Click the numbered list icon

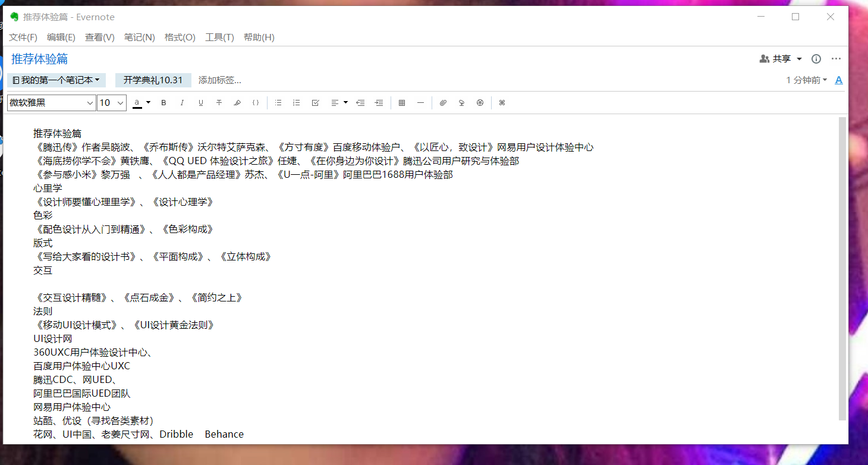pos(297,103)
